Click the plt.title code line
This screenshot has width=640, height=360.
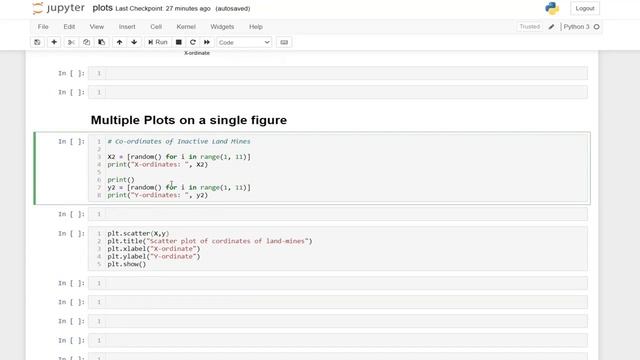pos(210,241)
